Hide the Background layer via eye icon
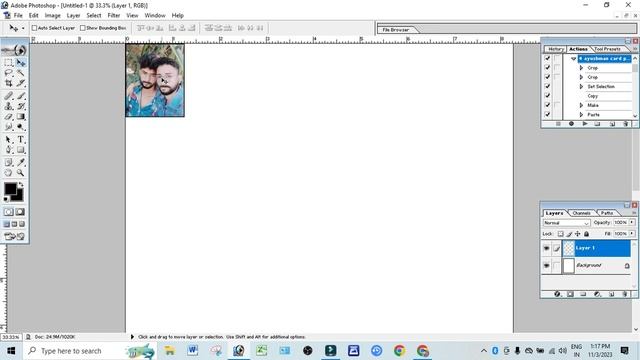 tap(547, 266)
